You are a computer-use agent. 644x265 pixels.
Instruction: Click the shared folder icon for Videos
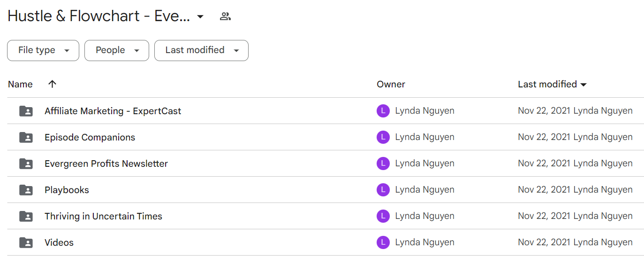coord(26,242)
